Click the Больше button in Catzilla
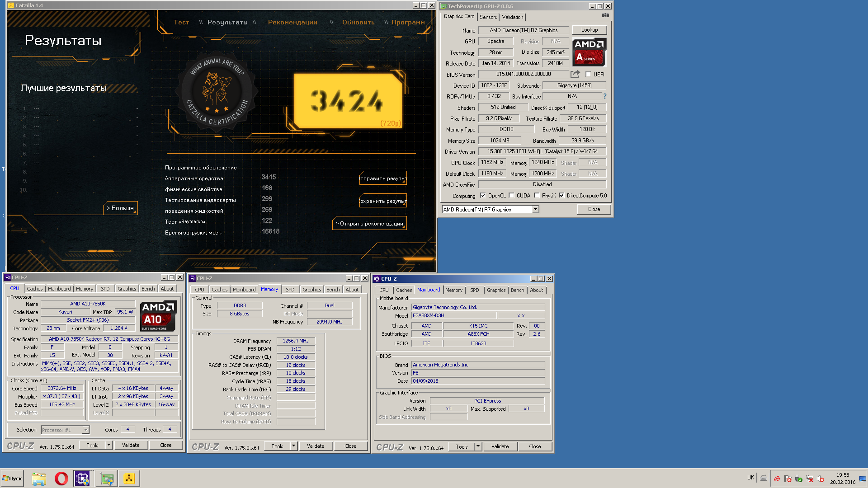The width and height of the screenshot is (868, 488). click(120, 208)
